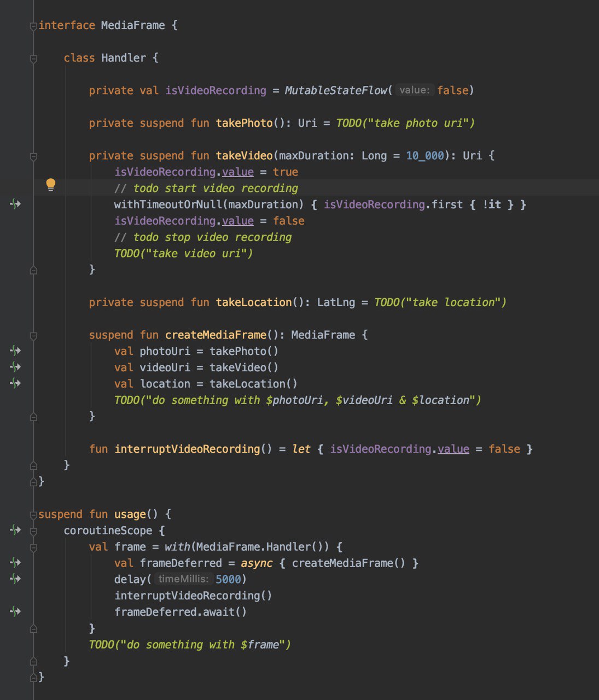Click the MutableStateFlow function call
Screen dimensions: 599x700
coord(335,90)
